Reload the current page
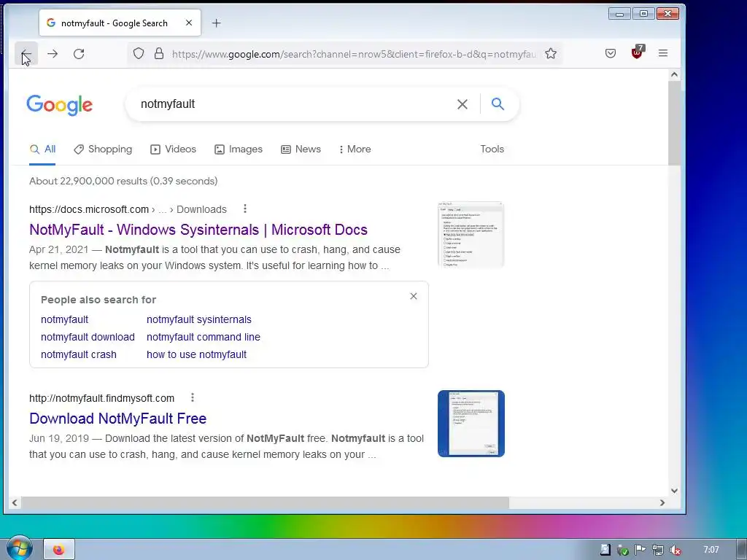747x560 pixels. pos(79,54)
